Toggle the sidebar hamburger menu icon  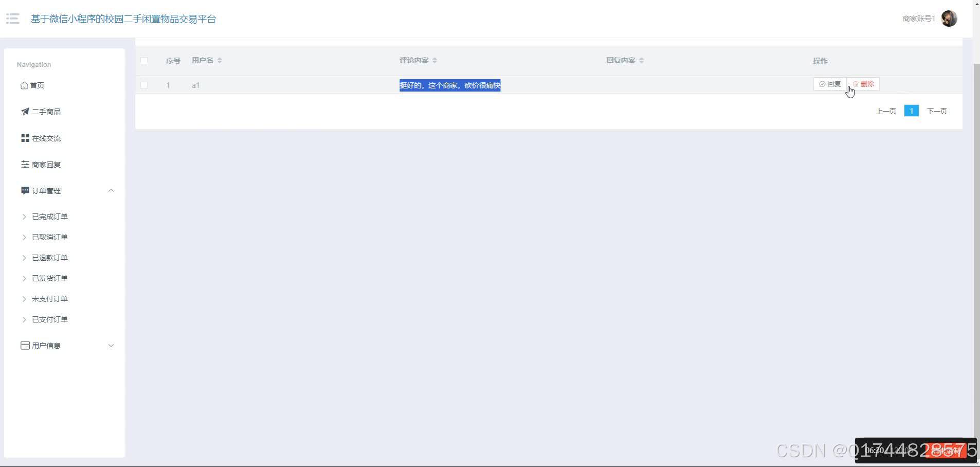point(12,19)
